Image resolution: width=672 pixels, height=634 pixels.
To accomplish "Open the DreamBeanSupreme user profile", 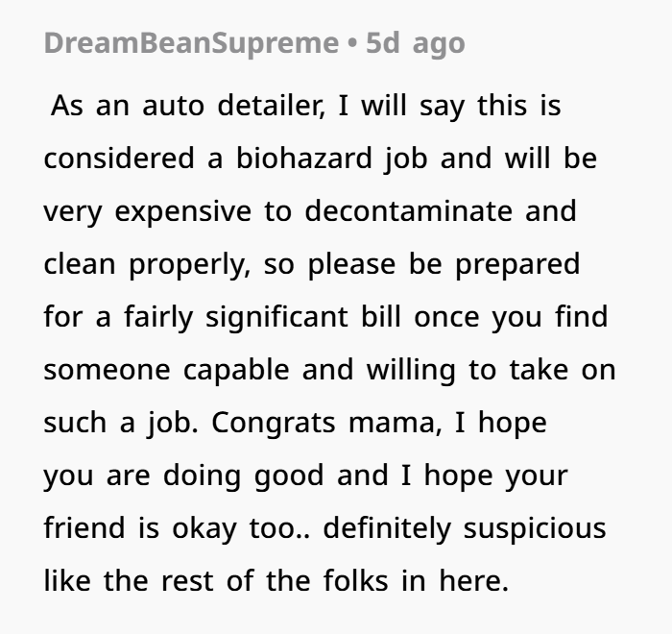I will click(191, 43).
